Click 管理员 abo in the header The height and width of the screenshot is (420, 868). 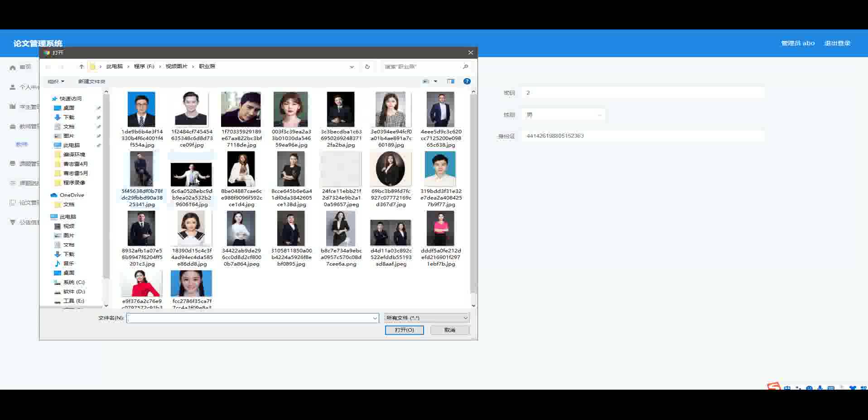coord(798,43)
